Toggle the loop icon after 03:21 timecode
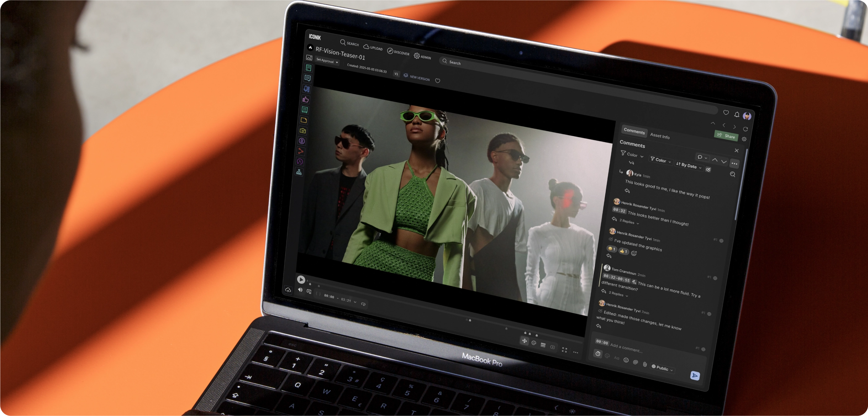 point(363,304)
